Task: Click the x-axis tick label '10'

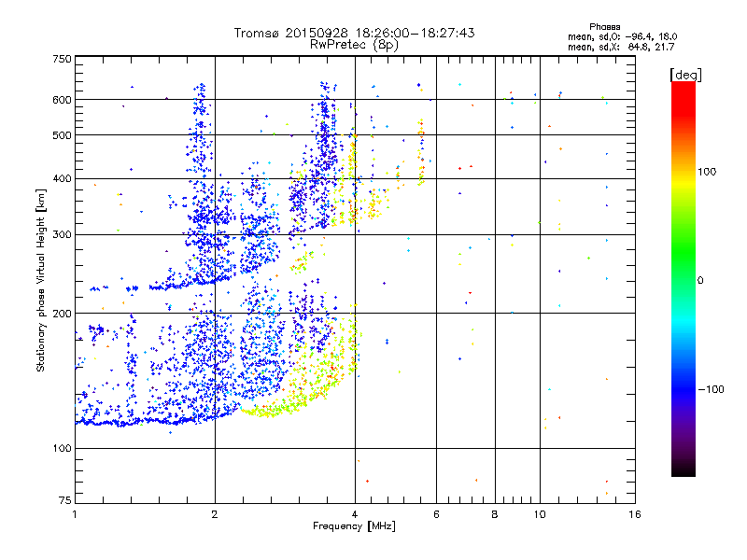Action: click(540, 514)
